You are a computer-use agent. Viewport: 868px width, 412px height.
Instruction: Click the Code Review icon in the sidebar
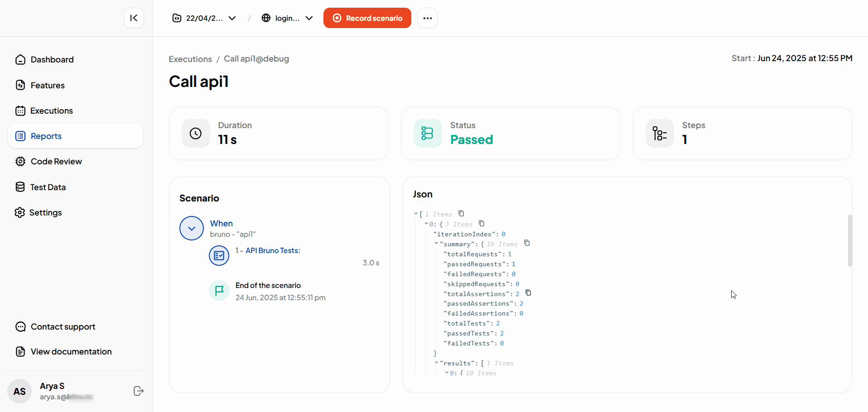(x=20, y=161)
